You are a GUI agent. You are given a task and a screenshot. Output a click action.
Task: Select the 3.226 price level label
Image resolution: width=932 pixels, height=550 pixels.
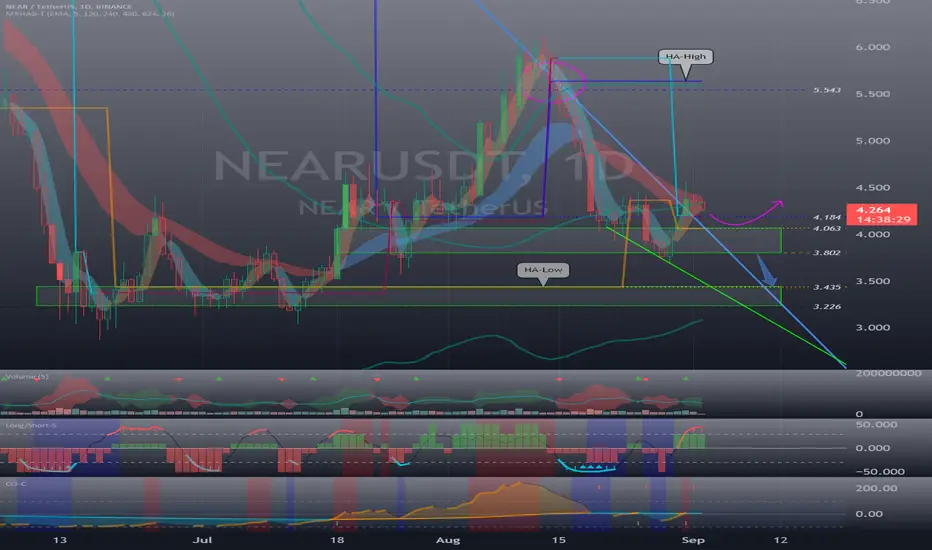[827, 307]
